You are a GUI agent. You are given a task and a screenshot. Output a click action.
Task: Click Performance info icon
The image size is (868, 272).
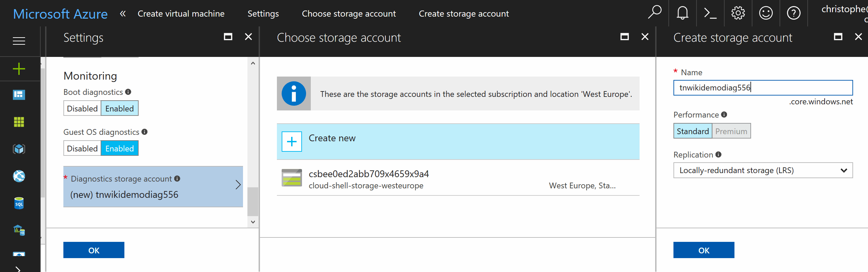click(724, 114)
